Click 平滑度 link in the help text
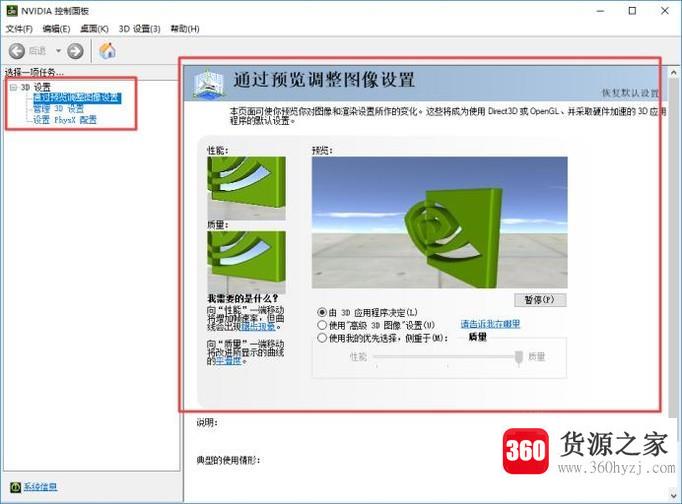 (x=228, y=361)
